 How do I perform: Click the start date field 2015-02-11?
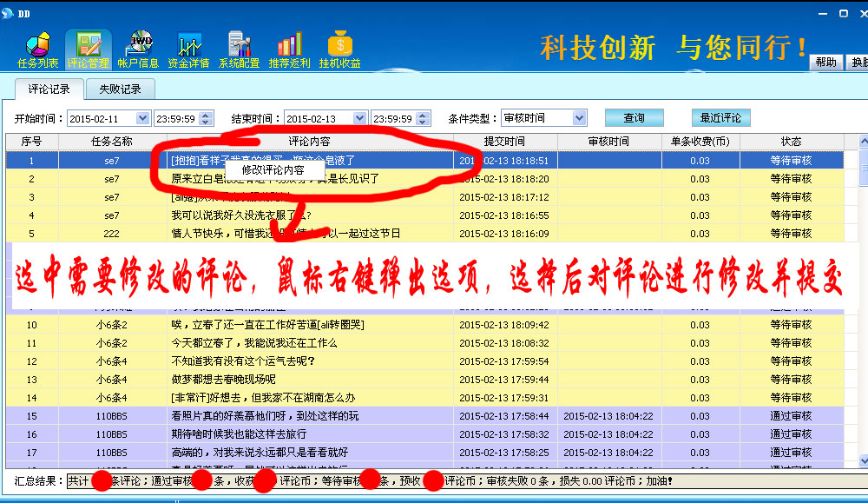point(102,118)
